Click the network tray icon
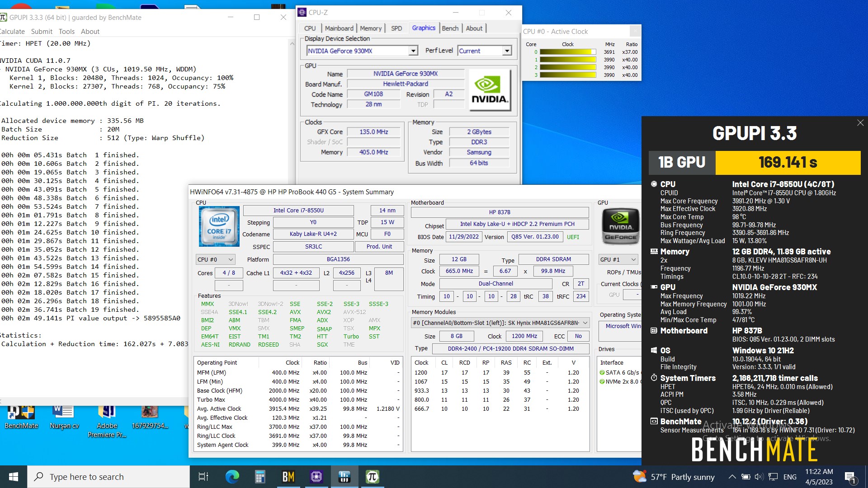The width and height of the screenshot is (868, 488). [x=773, y=477]
